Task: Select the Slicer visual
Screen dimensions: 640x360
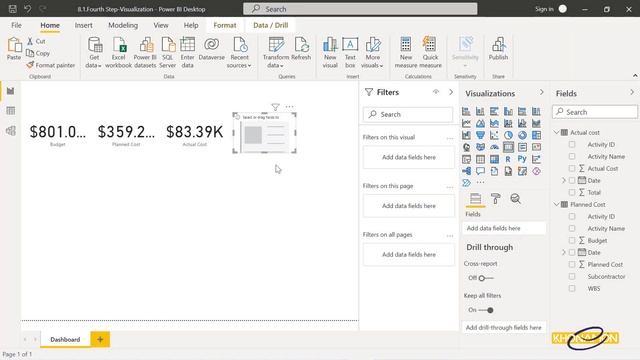Action: coord(466,159)
